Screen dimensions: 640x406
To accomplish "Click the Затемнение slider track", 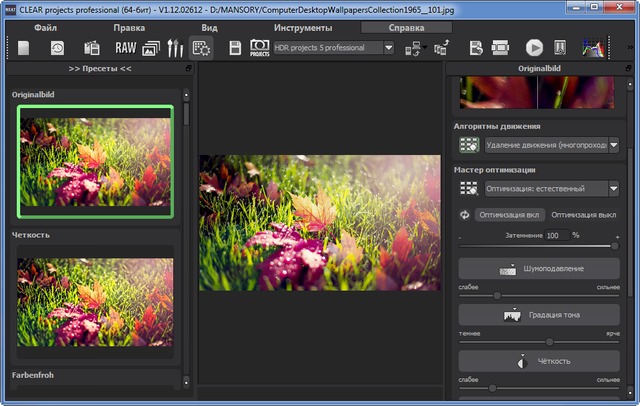I will [x=537, y=246].
